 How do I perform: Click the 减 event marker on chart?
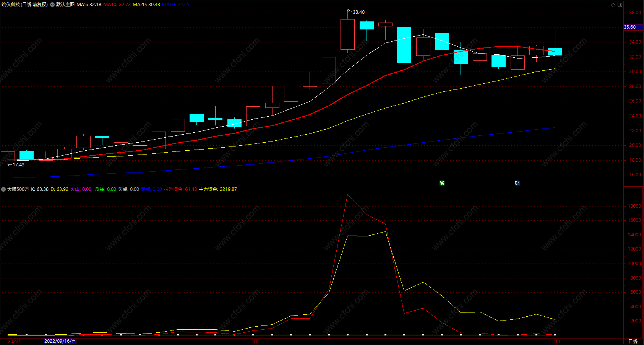442,183
